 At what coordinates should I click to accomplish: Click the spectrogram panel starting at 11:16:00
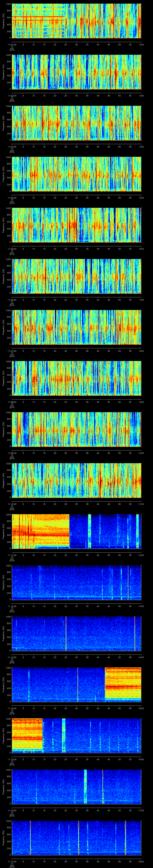pyautogui.click(x=77, y=787)
